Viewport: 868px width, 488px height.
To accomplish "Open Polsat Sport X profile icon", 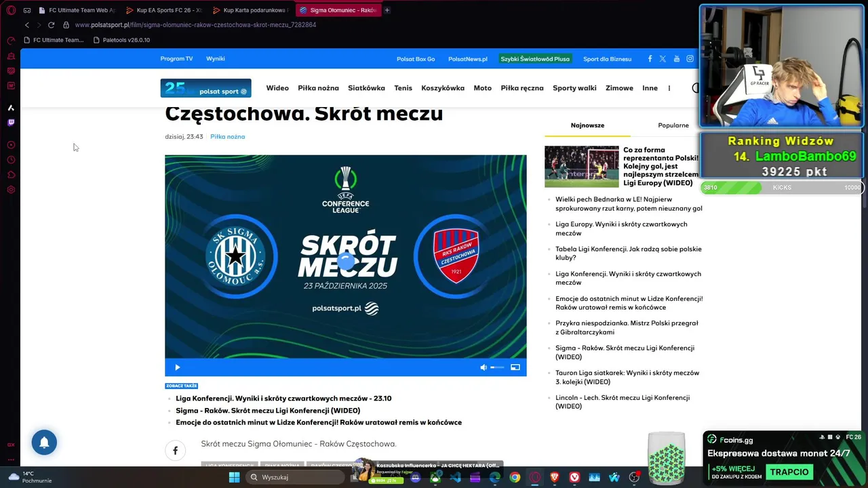I will pyautogui.click(x=663, y=59).
